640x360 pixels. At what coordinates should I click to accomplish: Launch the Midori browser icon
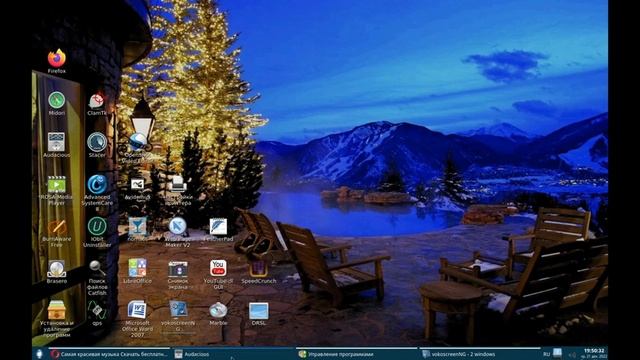tap(56, 100)
